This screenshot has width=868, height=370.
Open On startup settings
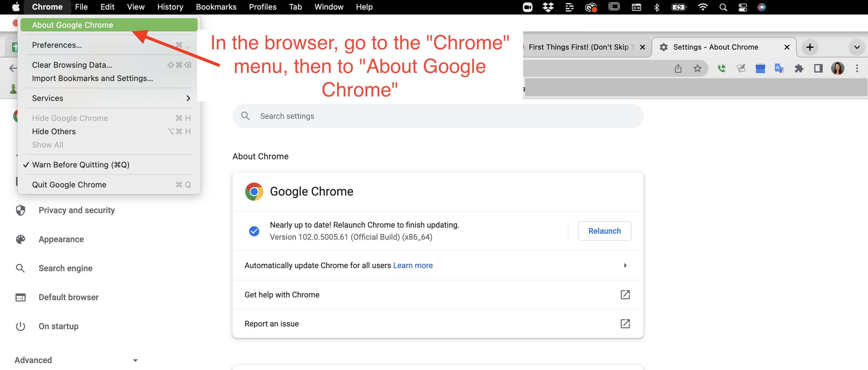click(x=58, y=326)
